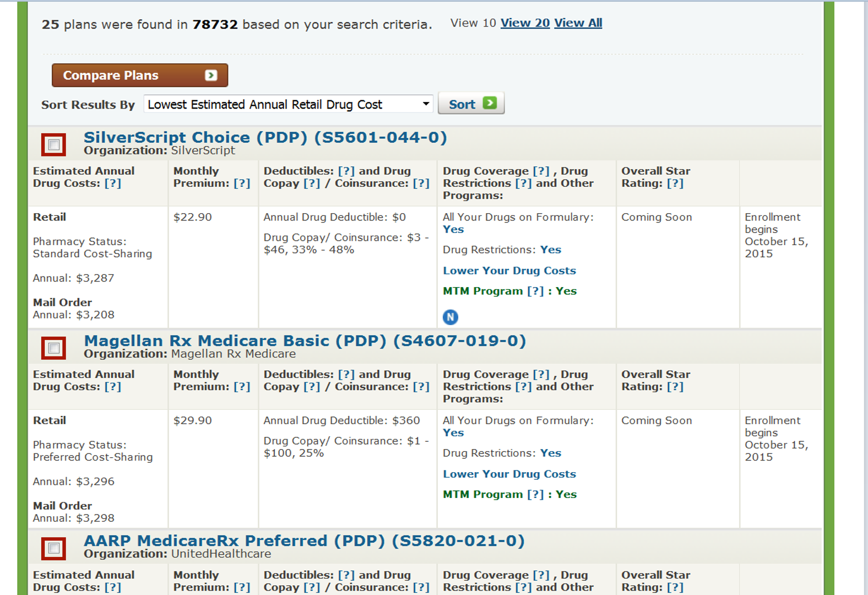The width and height of the screenshot is (868, 595).
Task: Open Drug Coverage help link for SilverScript
Action: click(x=541, y=171)
